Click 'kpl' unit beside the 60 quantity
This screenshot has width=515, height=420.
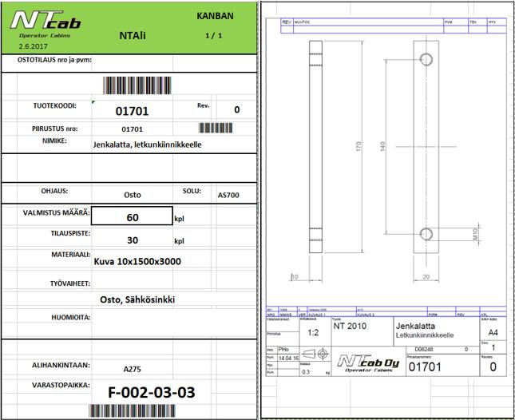pos(179,219)
